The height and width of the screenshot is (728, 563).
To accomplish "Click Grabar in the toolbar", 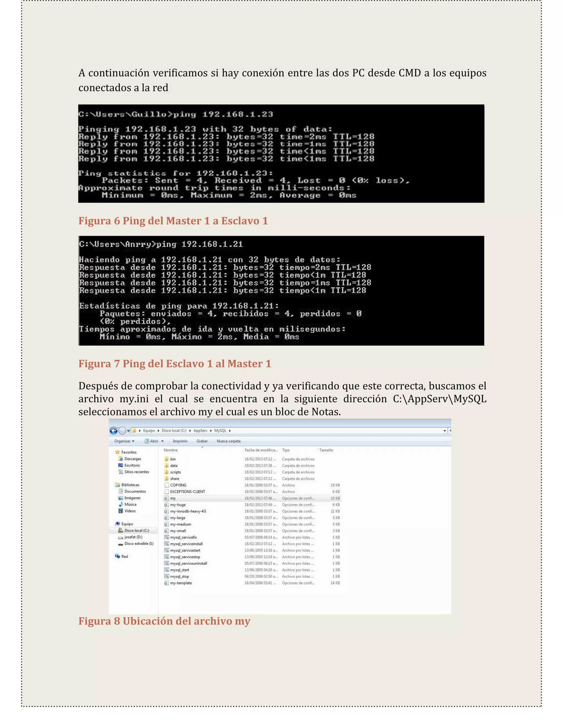I will (x=202, y=441).
